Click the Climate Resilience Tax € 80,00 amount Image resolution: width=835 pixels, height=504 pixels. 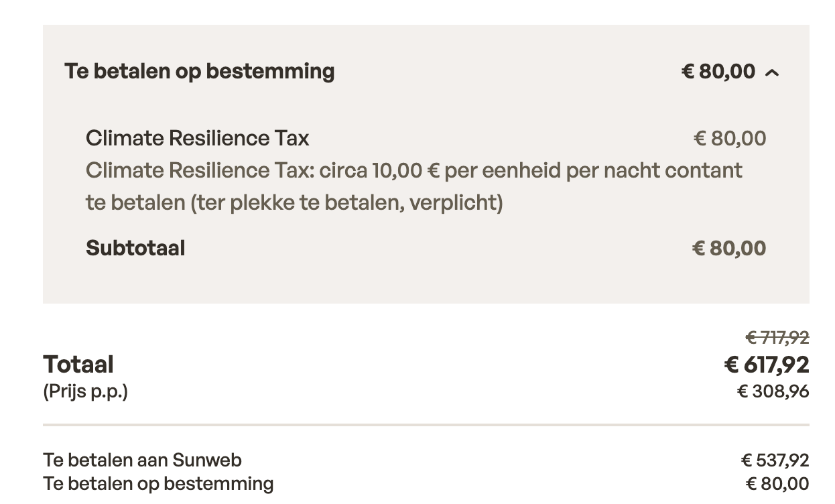click(729, 138)
